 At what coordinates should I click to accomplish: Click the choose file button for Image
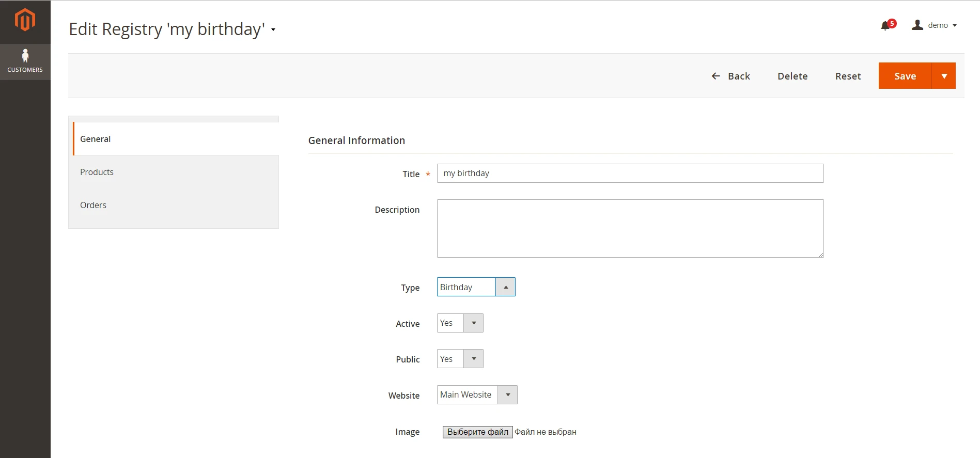tap(477, 432)
